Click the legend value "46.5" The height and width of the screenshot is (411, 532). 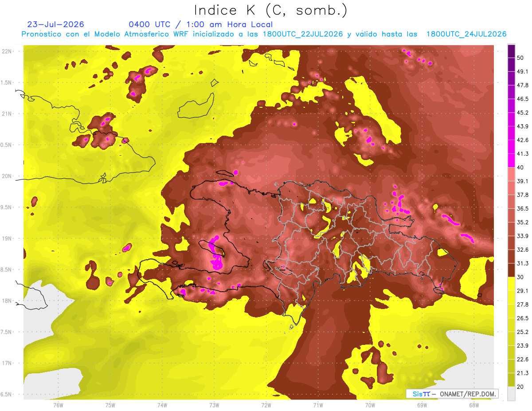[x=522, y=99]
